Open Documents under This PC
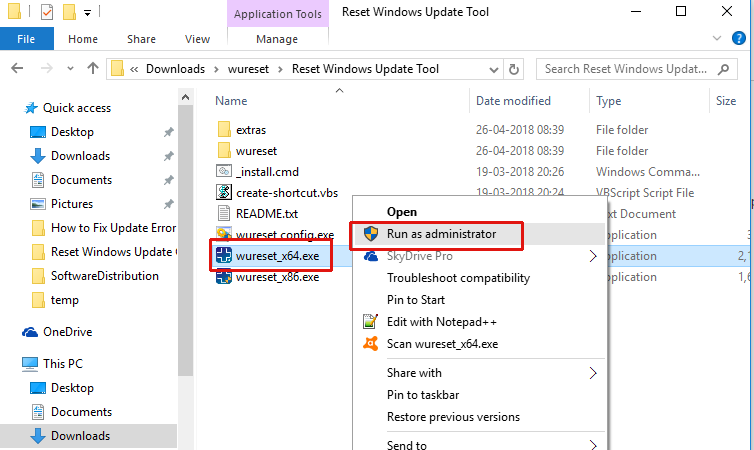The height and width of the screenshot is (450, 754). click(81, 412)
